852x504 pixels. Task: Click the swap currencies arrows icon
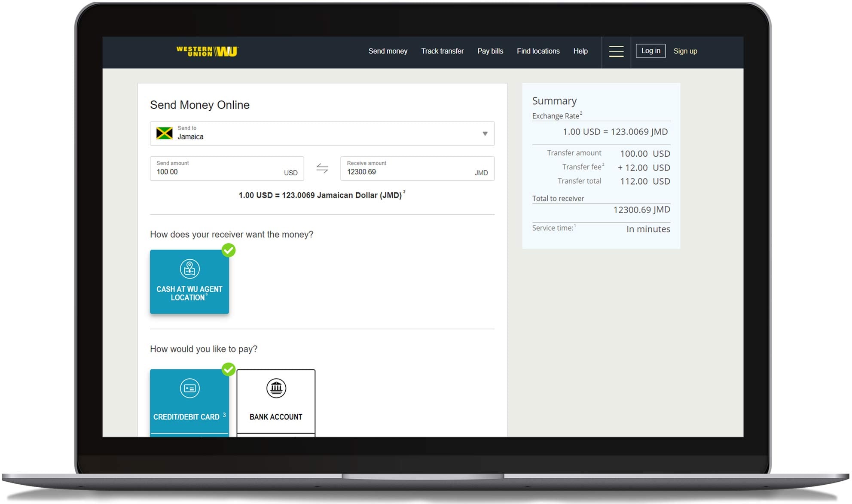coord(322,168)
